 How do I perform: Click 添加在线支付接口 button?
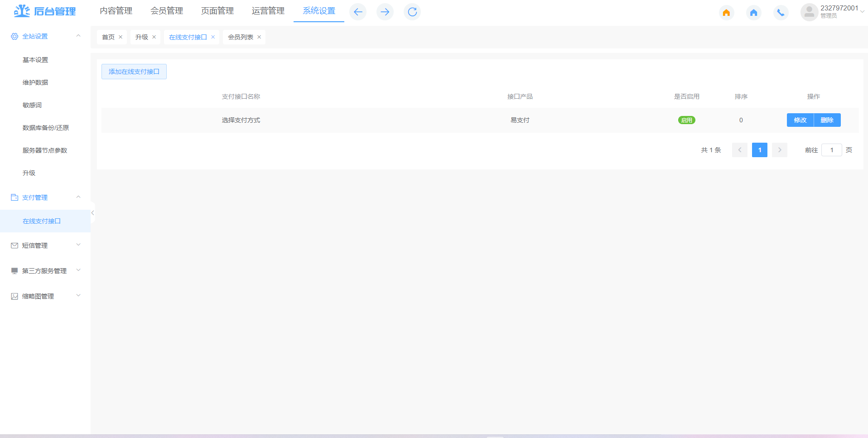point(134,72)
